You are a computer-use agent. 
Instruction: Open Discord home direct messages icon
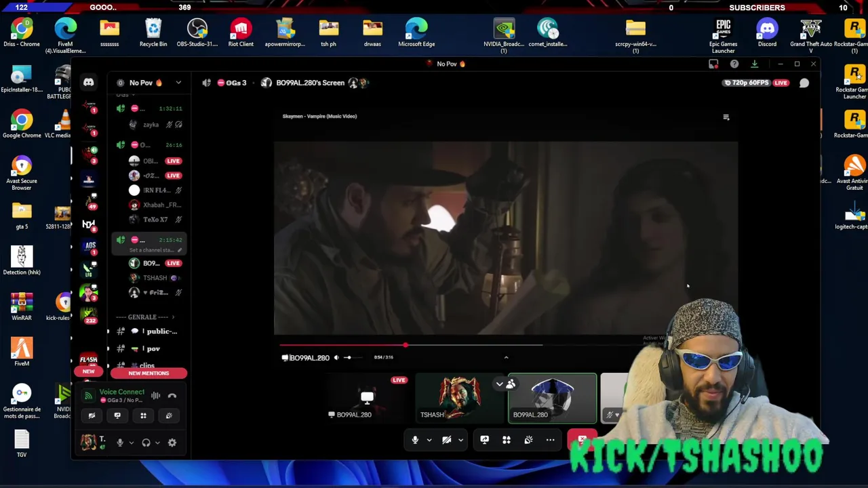coord(88,82)
